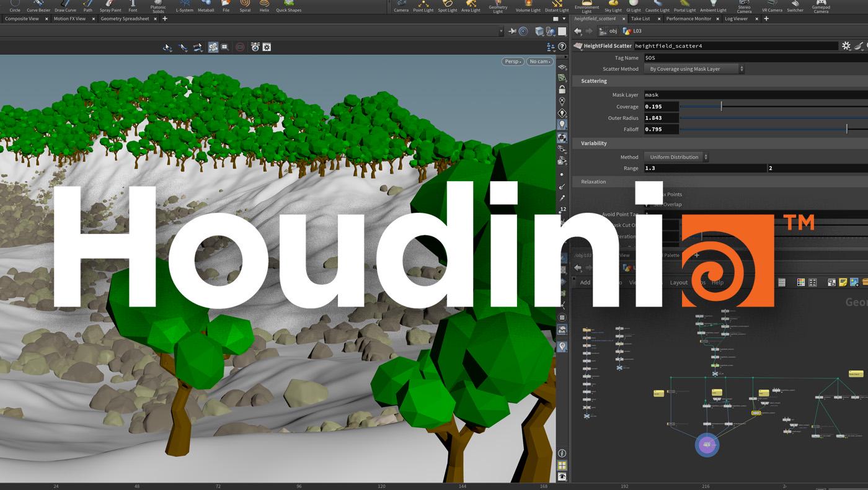Switch to the Composite View tab
The height and width of the screenshot is (490, 868).
coord(22,19)
